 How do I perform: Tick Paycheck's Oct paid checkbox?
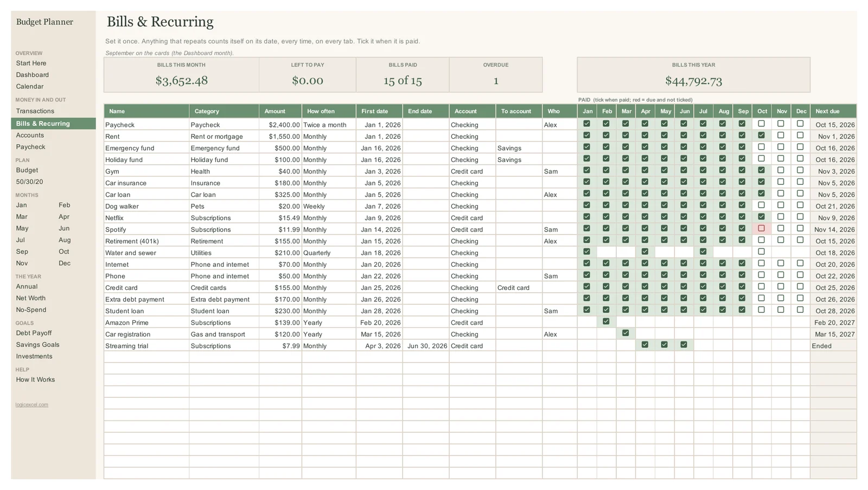761,124
